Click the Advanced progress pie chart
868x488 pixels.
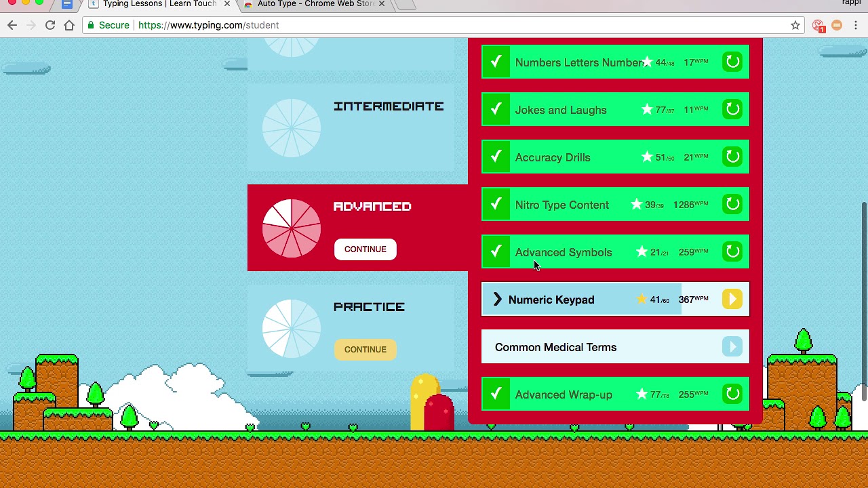(292, 228)
